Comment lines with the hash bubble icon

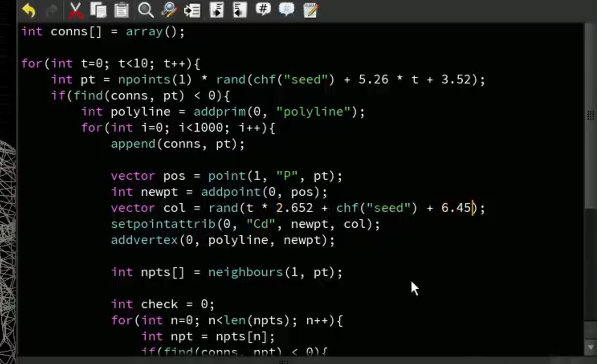pyautogui.click(x=263, y=9)
